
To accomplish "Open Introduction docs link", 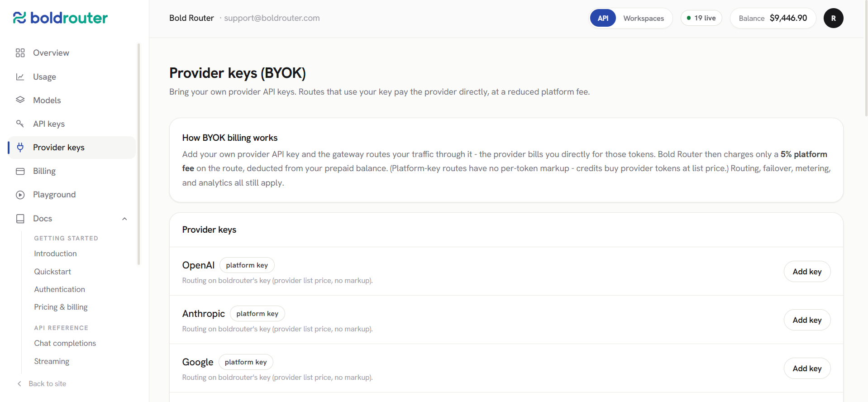I will coord(55,254).
